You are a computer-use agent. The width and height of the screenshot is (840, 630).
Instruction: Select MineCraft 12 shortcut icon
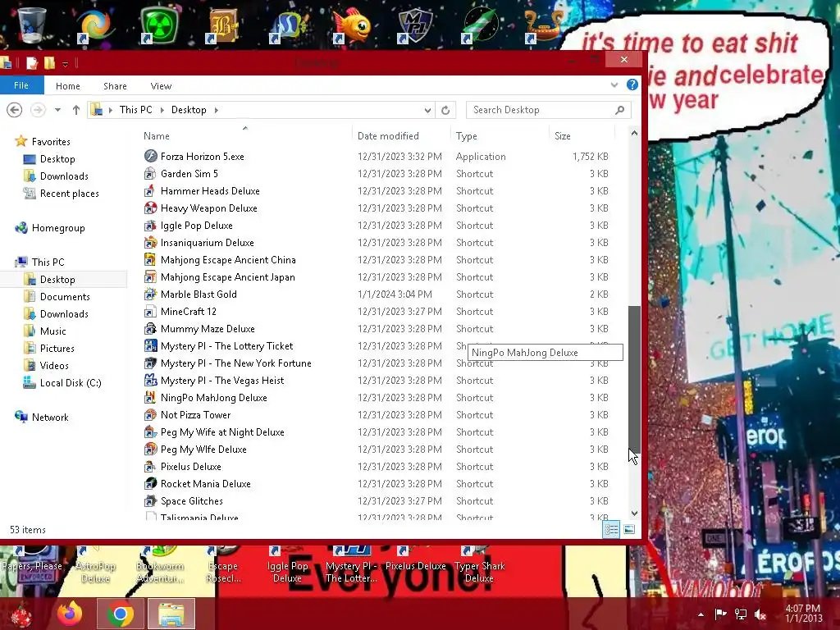[x=151, y=311]
